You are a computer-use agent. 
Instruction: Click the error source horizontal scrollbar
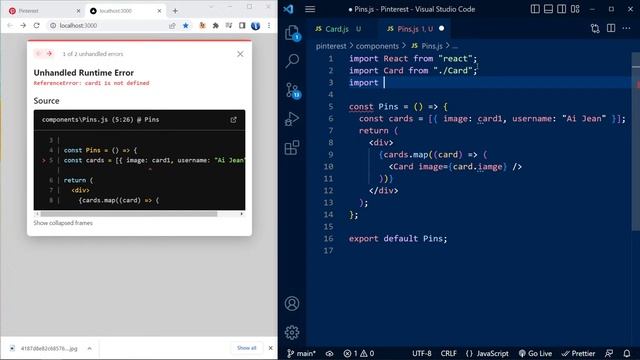pyautogui.click(x=129, y=214)
